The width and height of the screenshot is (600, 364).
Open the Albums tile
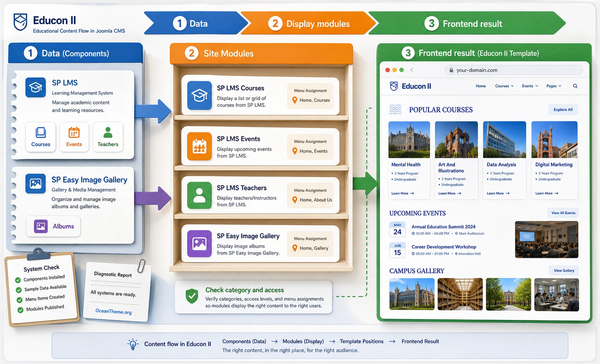pyautogui.click(x=53, y=226)
